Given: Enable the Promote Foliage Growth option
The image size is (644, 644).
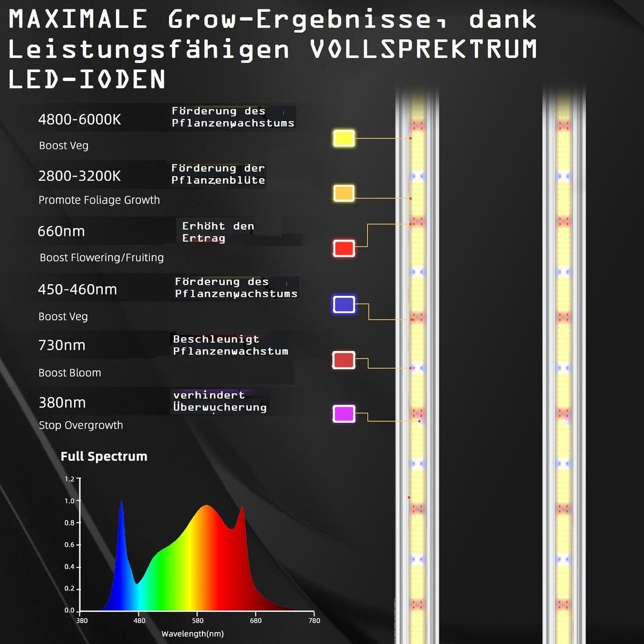Looking at the screenshot, I should (99, 200).
